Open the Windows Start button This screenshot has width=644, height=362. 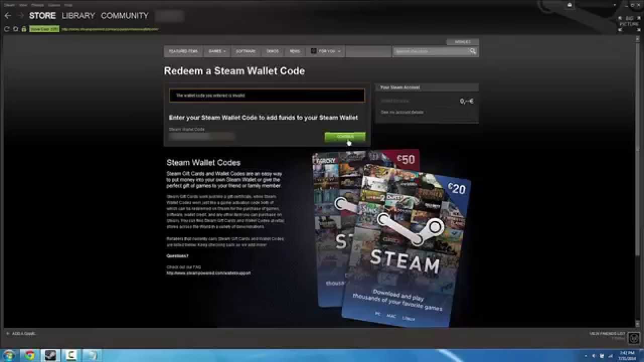[x=9, y=355]
